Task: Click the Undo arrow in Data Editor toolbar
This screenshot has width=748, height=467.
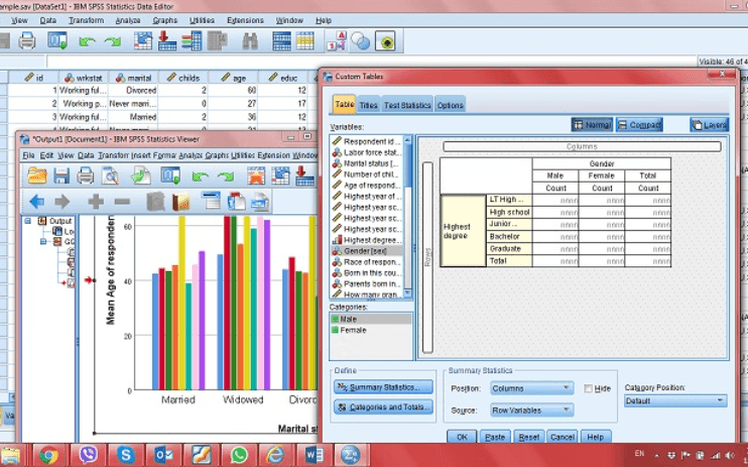Action: click(86, 42)
